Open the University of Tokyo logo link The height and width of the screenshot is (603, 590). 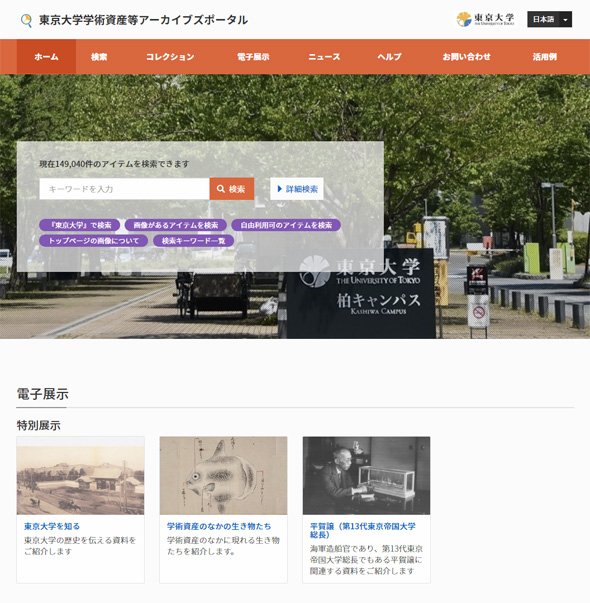tap(485, 19)
